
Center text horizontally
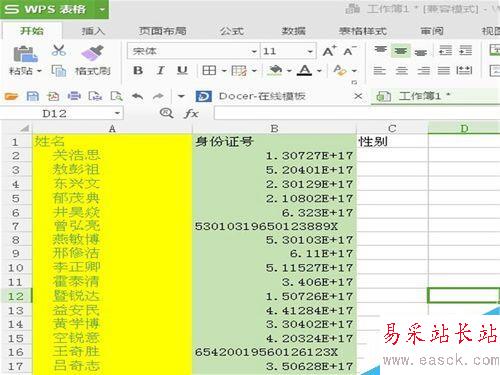(401, 71)
